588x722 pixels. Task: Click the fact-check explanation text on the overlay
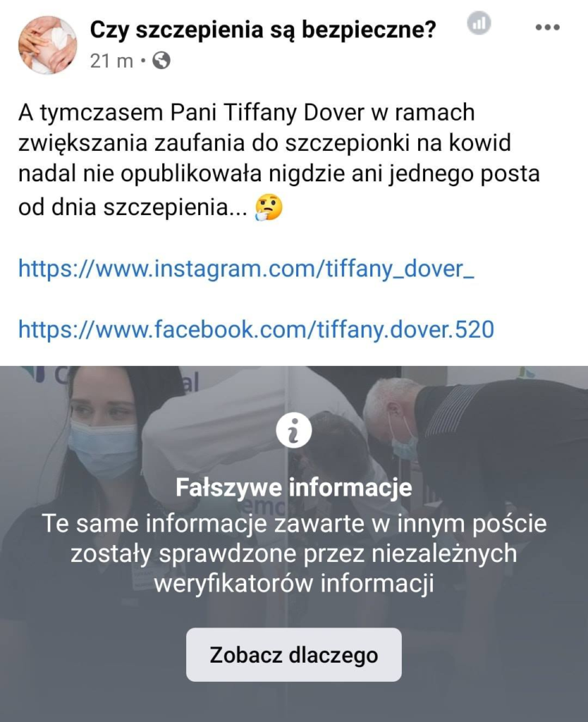coord(294,554)
